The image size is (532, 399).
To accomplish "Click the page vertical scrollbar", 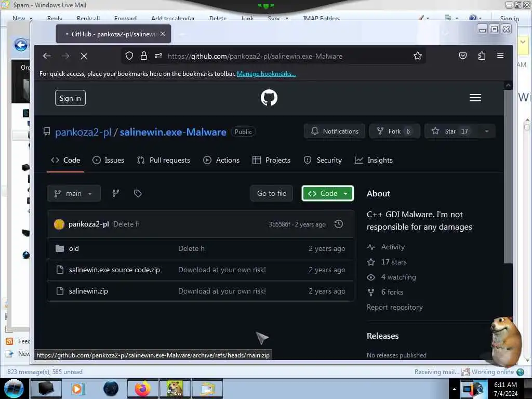I will 508,177.
